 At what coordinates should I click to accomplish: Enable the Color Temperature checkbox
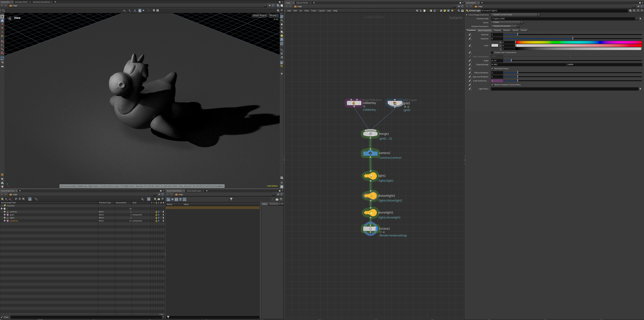point(492,53)
